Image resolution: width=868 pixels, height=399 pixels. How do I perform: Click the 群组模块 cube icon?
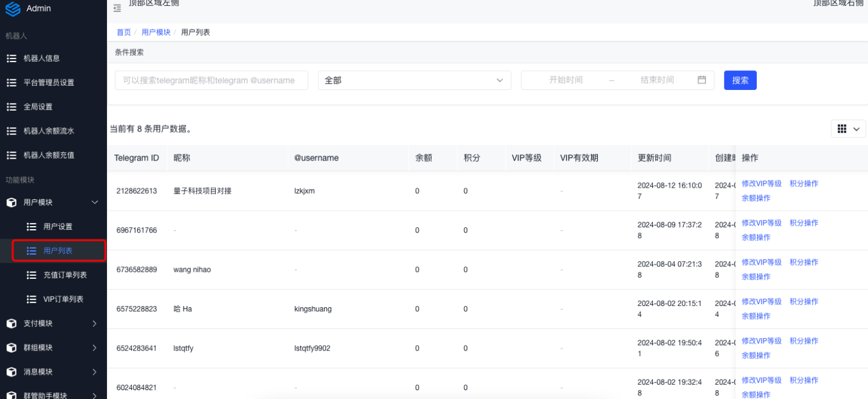coord(11,348)
